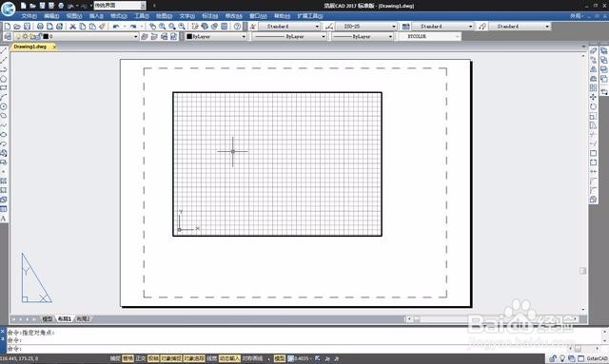Select the Rotate modify tool
The image size is (609, 364).
click(593, 106)
